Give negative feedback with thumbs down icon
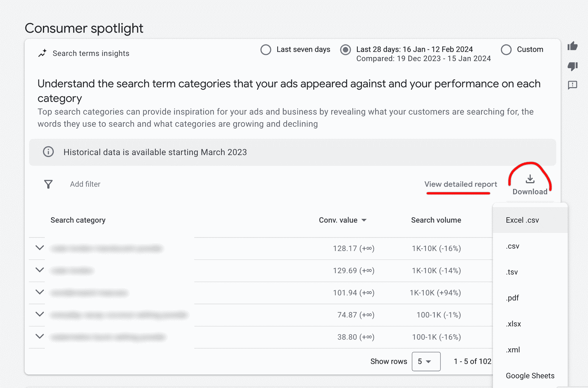 [573, 67]
